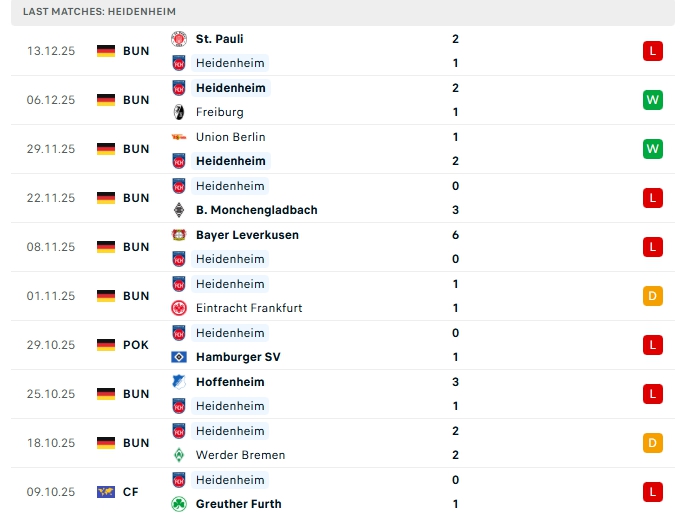This screenshot has height=516, width=682.
Task: Click the orange D badge for Eintracht Frankfurt match
Action: [653, 296]
